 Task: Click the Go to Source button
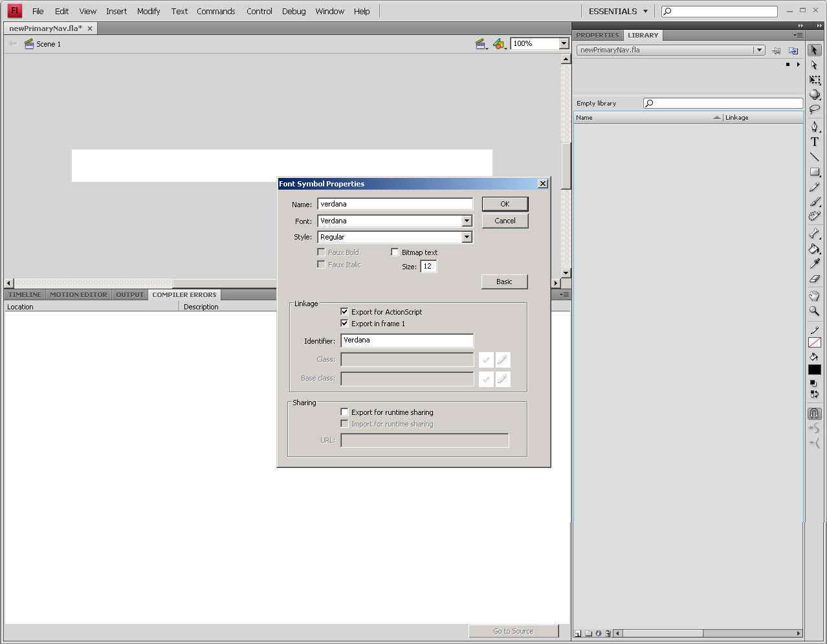[x=513, y=631]
